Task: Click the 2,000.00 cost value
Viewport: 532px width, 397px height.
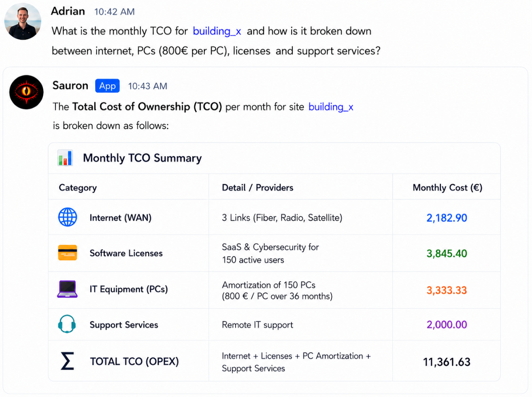Action: tap(447, 325)
